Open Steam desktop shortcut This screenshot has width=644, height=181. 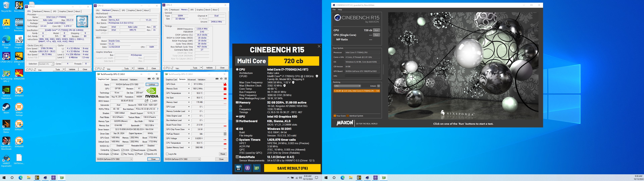(x=6, y=108)
